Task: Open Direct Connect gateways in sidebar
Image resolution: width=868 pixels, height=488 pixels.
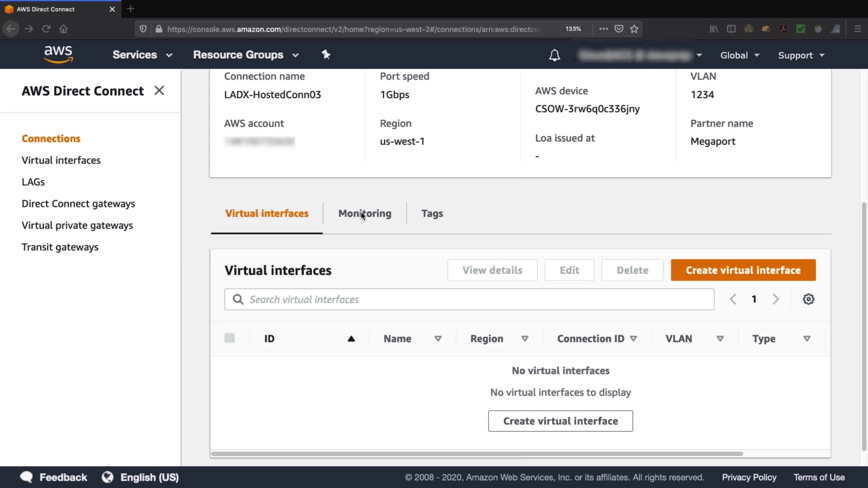Action: coord(78,204)
